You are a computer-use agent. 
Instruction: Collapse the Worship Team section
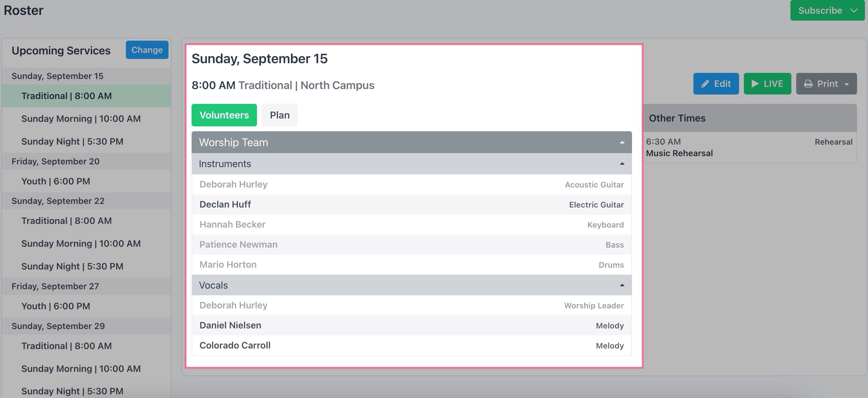622,142
